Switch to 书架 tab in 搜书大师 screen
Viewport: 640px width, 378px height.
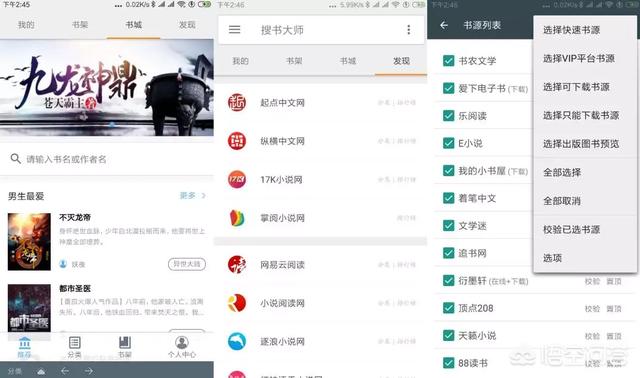click(294, 61)
